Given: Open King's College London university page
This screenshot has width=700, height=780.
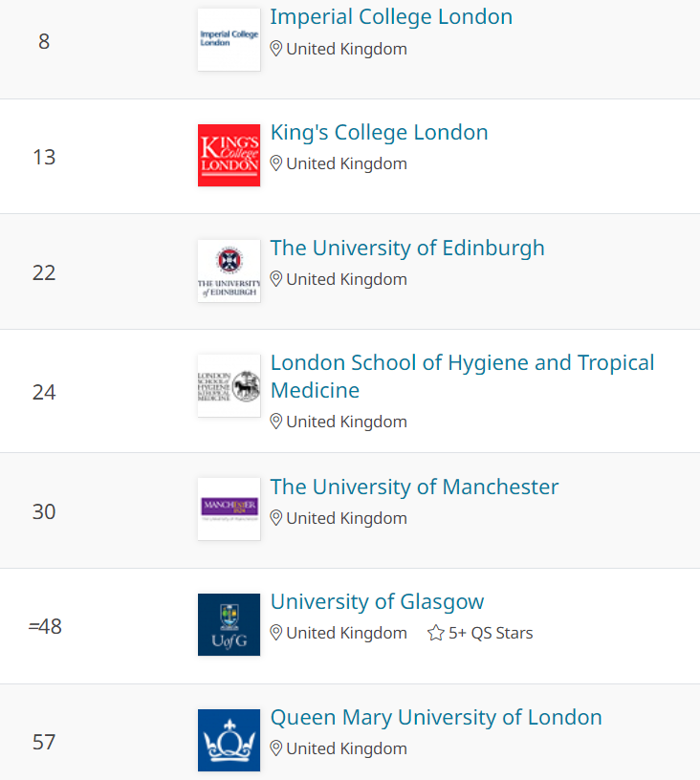Looking at the screenshot, I should pyautogui.click(x=379, y=133).
